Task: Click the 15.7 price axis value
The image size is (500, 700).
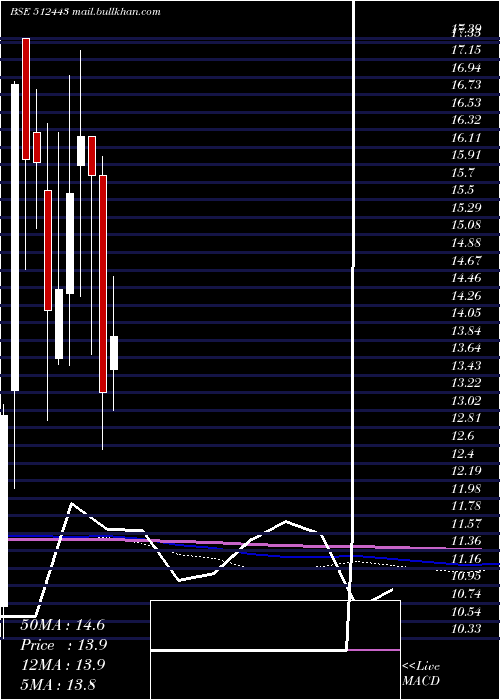Action: pos(463,172)
